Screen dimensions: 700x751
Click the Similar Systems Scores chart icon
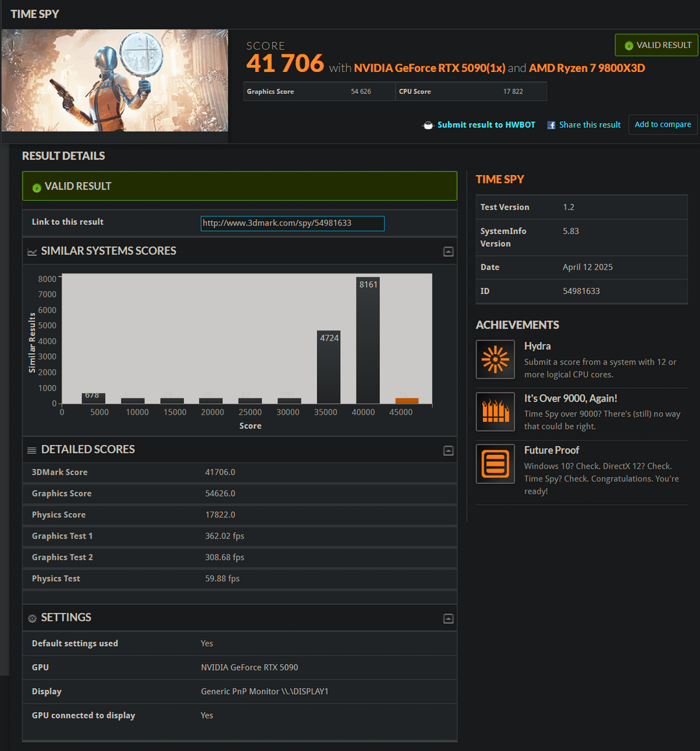pyautogui.click(x=32, y=251)
